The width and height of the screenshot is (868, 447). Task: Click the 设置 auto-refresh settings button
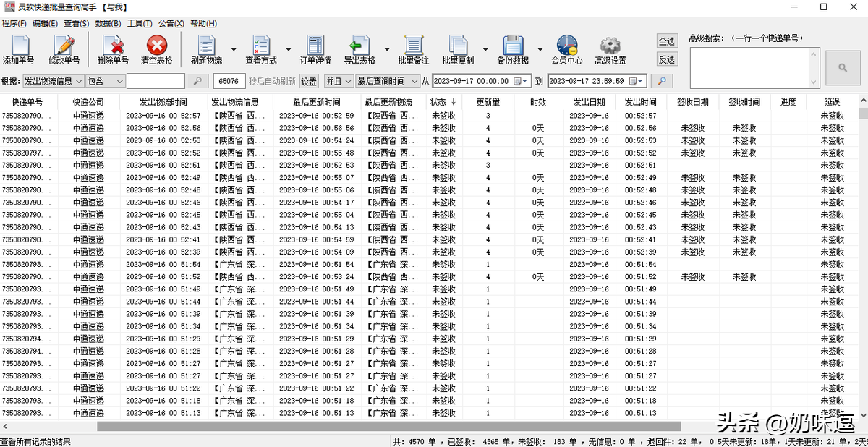coord(308,81)
